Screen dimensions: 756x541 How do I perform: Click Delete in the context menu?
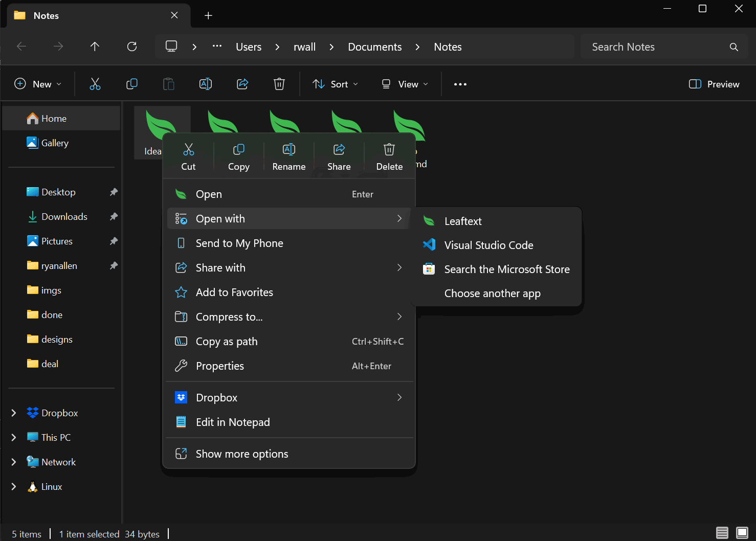(x=389, y=156)
